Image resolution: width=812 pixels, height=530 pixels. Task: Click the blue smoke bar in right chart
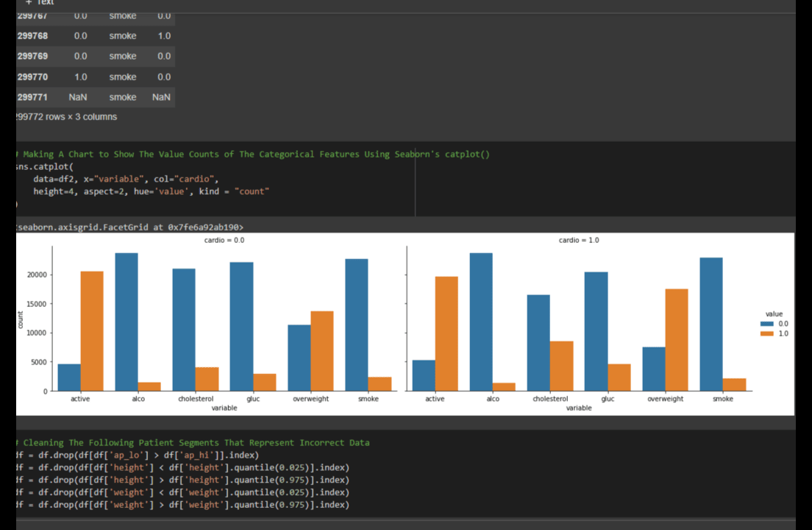[x=711, y=324]
